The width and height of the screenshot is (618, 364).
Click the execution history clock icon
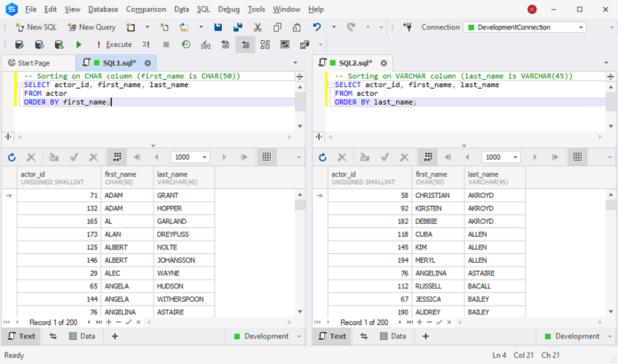pos(186,44)
